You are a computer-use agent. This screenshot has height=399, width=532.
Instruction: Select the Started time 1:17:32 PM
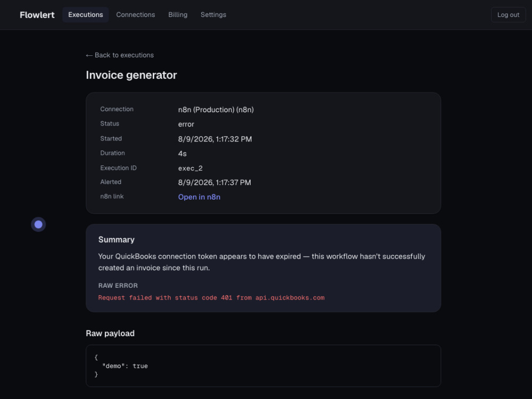coord(215,139)
